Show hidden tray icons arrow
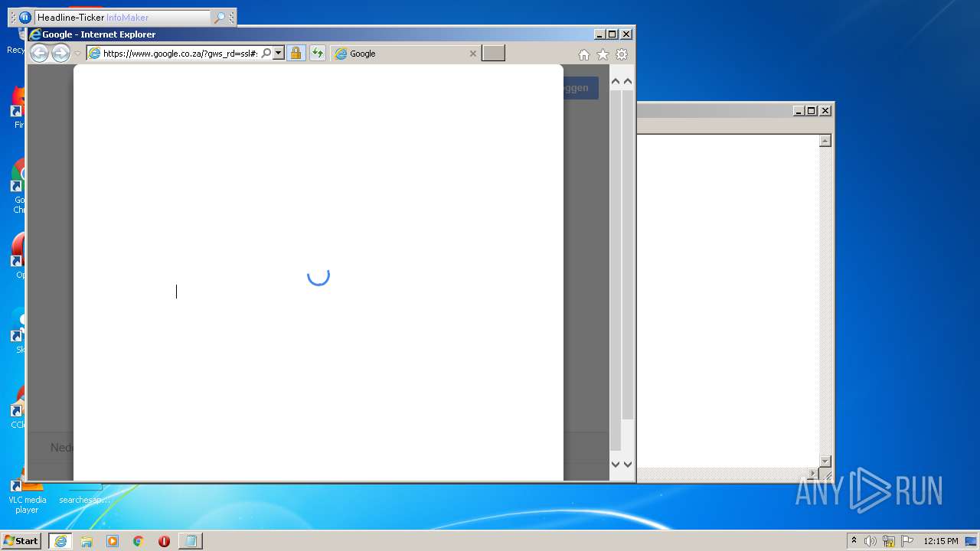980x551 pixels. 854,541
